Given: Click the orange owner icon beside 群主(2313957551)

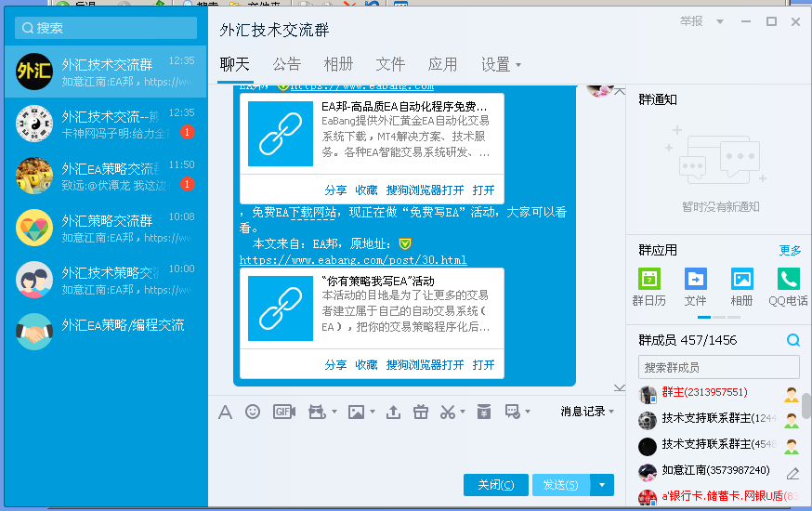Looking at the screenshot, I should coord(792,395).
